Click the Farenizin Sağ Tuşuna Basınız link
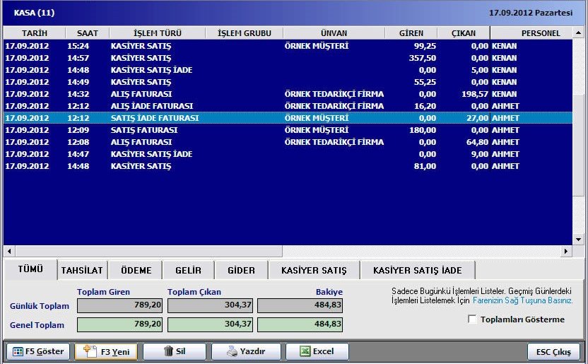588x364 pixels. click(x=522, y=300)
